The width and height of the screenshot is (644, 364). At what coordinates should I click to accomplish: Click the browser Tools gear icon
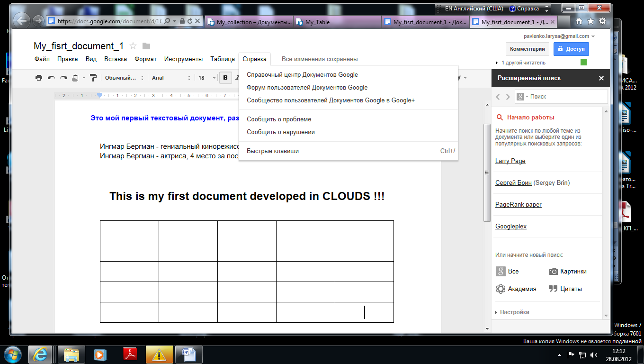point(602,21)
